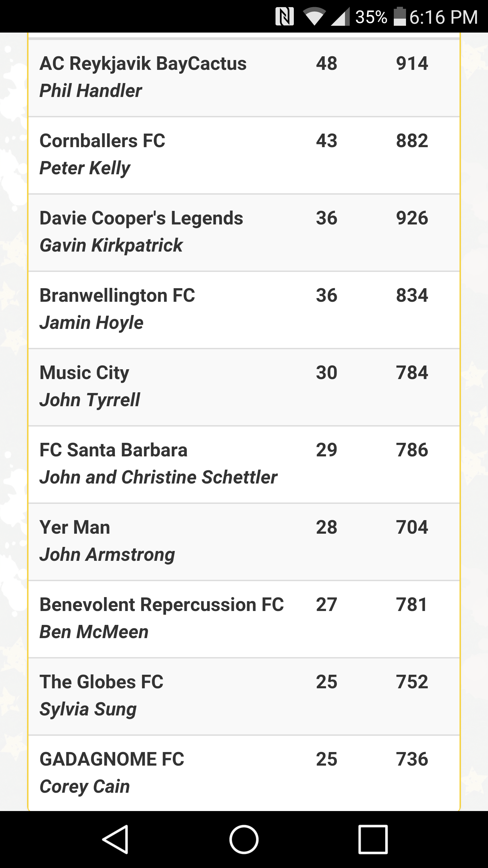The width and height of the screenshot is (488, 868).
Task: Select GADAGNOME FC in the table
Action: point(112,759)
